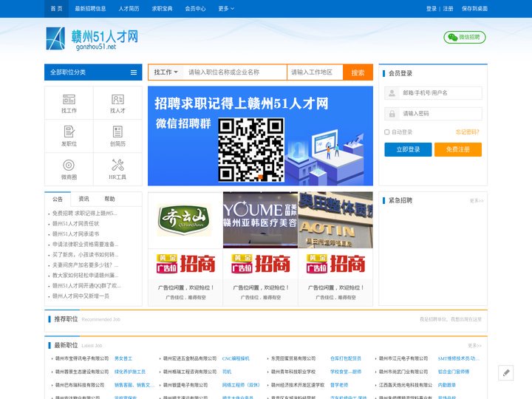The width and height of the screenshot is (532, 399).
Task: Focus the 请输入工作地区 location field
Action: tap(315, 72)
